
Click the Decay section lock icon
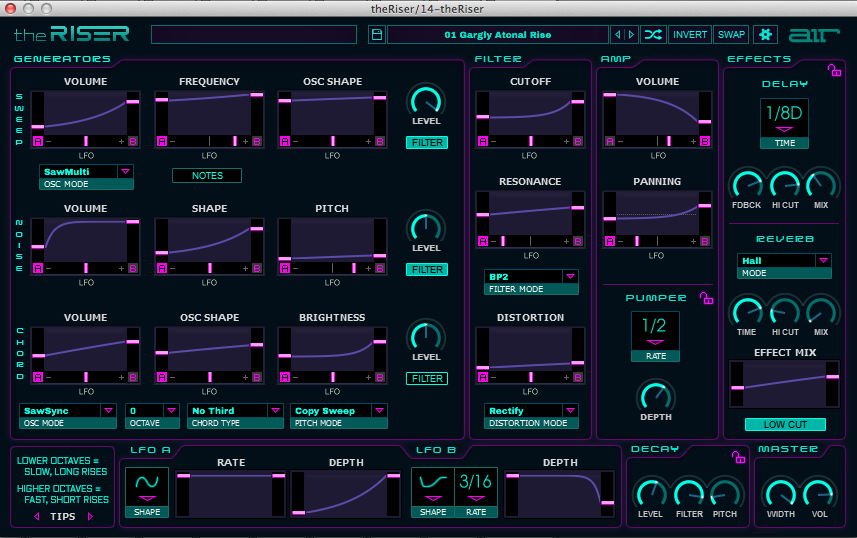[738, 457]
